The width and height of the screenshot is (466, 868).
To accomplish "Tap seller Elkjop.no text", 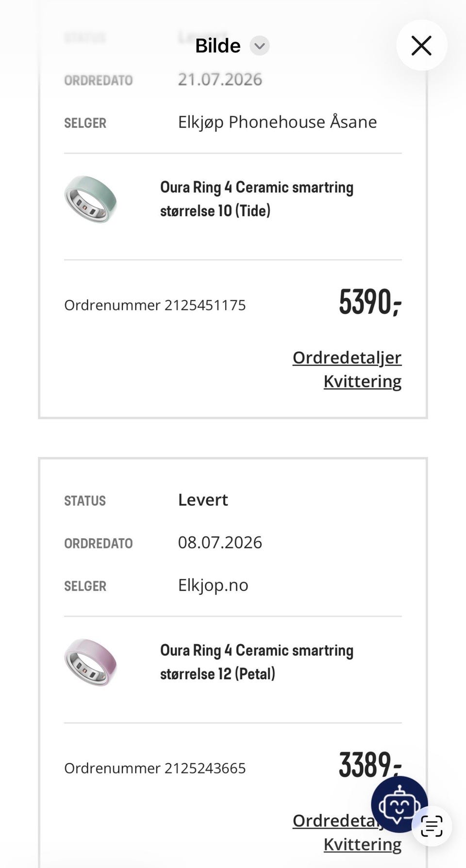I will 213,585.
